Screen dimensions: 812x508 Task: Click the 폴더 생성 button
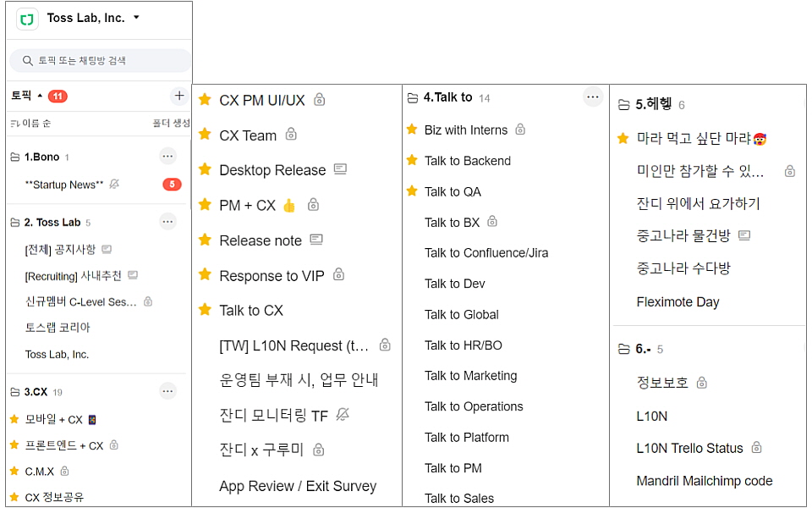tap(171, 124)
